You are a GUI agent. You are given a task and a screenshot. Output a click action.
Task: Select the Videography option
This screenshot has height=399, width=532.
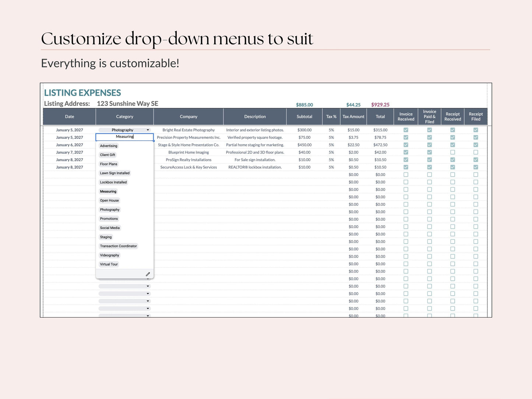(x=110, y=255)
